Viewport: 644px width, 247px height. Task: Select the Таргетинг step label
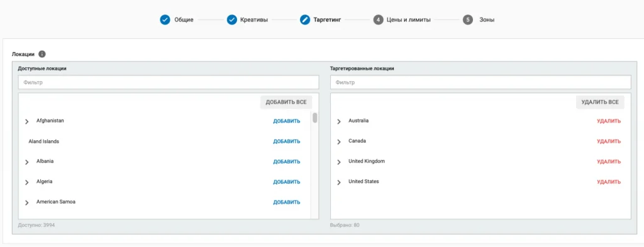(327, 19)
